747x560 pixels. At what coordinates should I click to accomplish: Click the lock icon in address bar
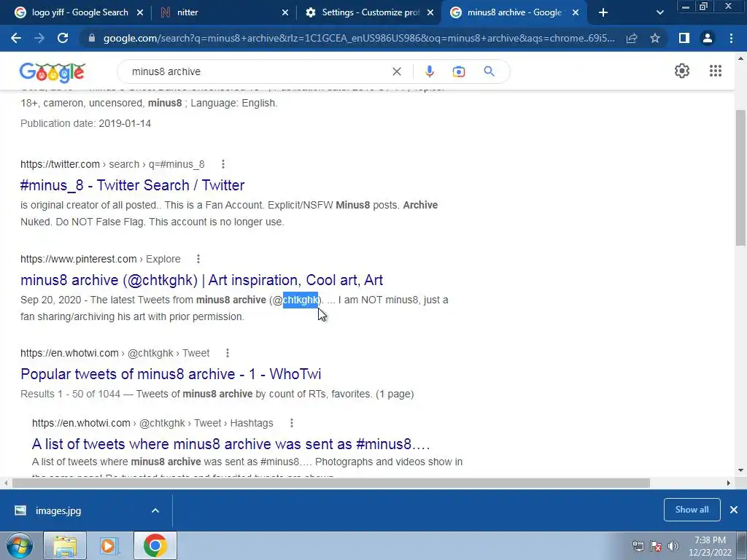click(92, 38)
